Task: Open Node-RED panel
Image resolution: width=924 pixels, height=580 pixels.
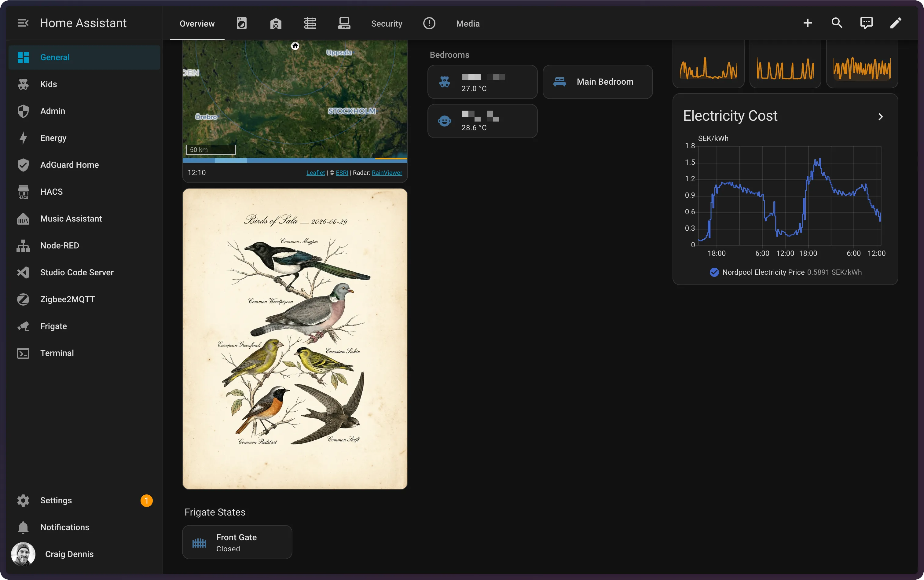Action: click(84, 245)
